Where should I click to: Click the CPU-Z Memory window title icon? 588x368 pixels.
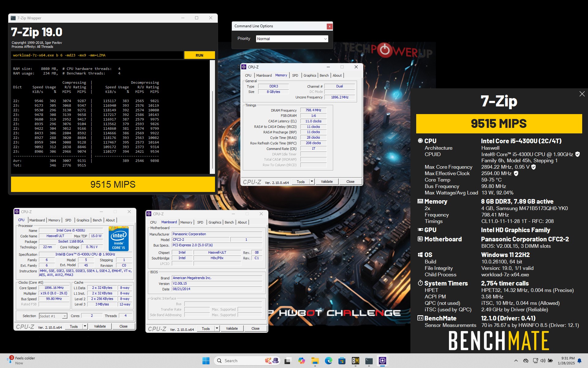(x=244, y=67)
